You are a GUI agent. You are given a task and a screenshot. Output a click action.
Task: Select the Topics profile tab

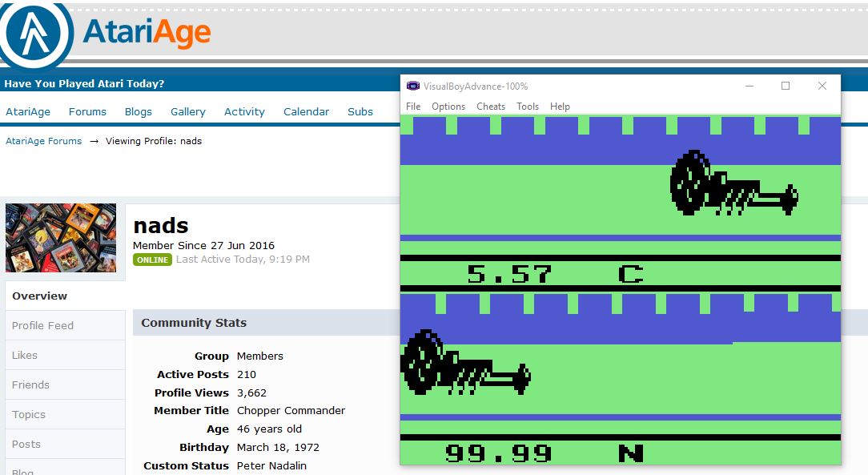click(x=66, y=414)
